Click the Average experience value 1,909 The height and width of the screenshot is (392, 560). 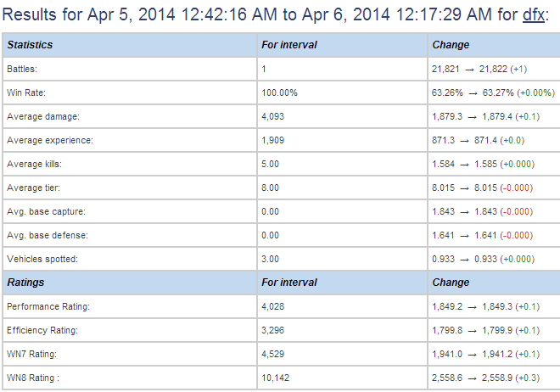coord(272,140)
